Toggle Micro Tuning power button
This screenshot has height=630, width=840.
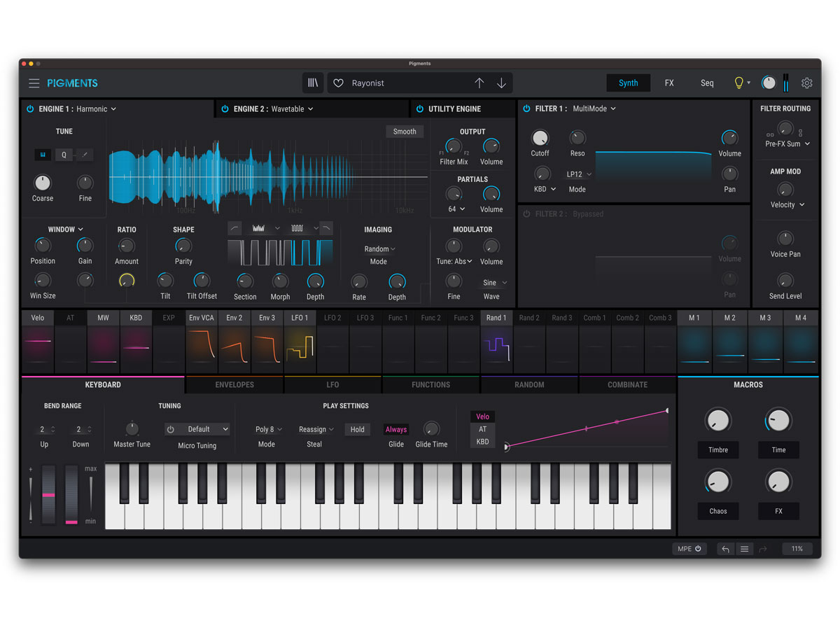click(x=171, y=429)
